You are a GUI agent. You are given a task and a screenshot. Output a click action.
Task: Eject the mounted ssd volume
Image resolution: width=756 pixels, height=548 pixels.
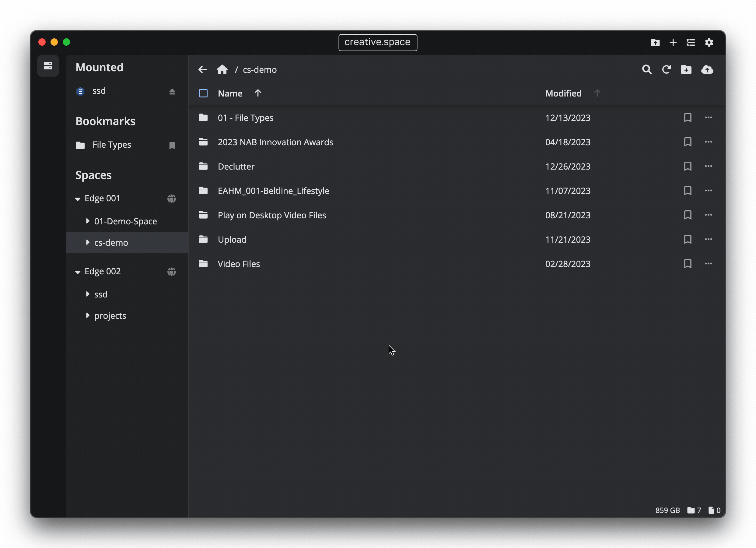click(x=172, y=91)
